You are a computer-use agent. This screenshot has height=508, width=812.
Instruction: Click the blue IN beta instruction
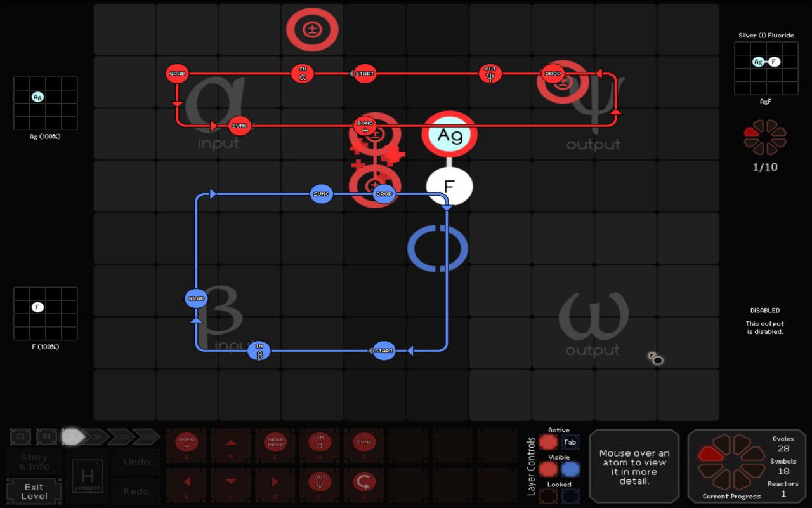(259, 351)
